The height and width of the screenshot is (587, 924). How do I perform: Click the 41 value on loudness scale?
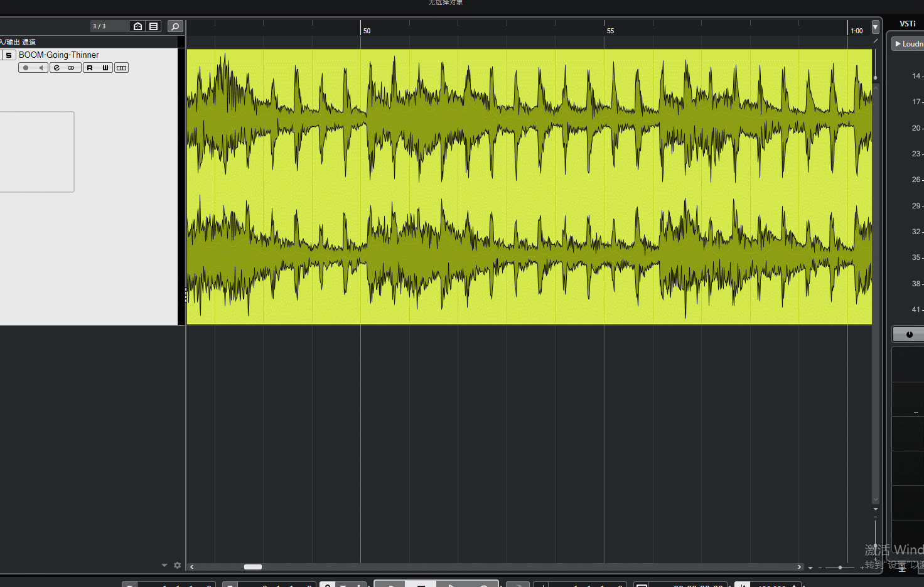pos(916,310)
